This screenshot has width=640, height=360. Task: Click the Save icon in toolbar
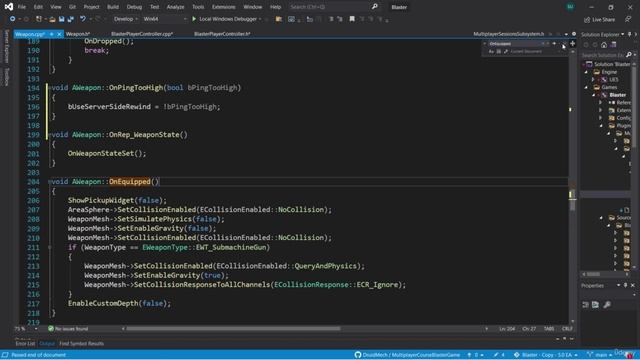tap(61, 19)
